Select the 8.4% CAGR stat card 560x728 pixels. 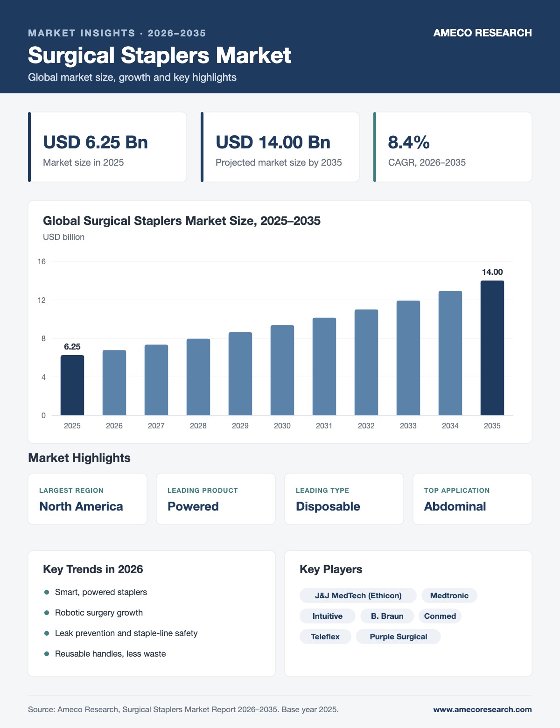click(x=453, y=147)
